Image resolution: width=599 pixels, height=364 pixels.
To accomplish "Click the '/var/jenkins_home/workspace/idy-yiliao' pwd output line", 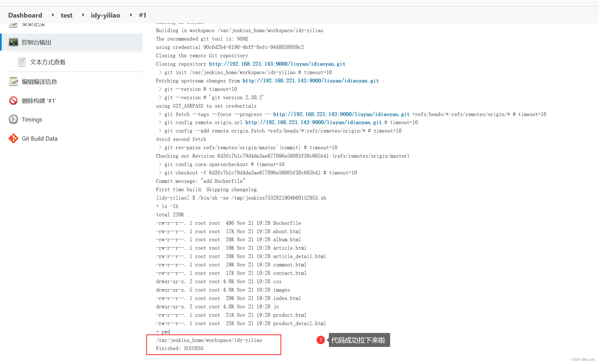I will [209, 340].
